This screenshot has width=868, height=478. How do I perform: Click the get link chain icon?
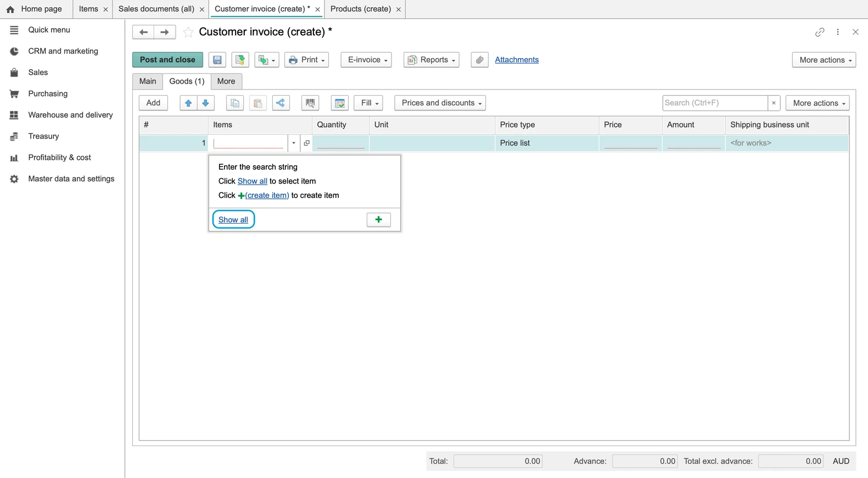(x=820, y=32)
